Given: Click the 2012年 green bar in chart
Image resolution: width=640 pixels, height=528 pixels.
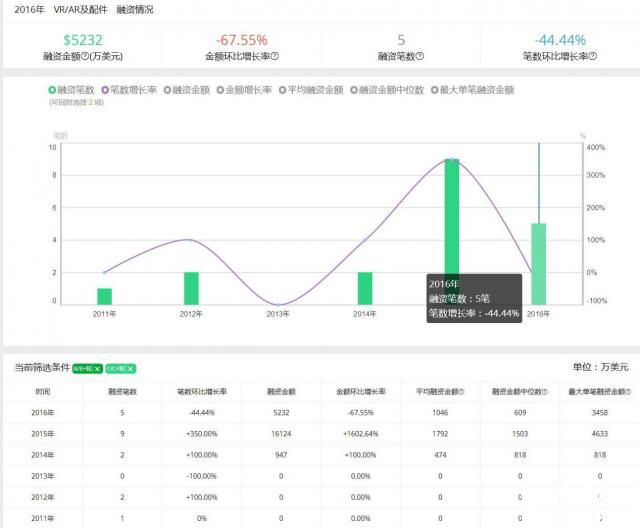Looking at the screenshot, I should pos(191,288).
